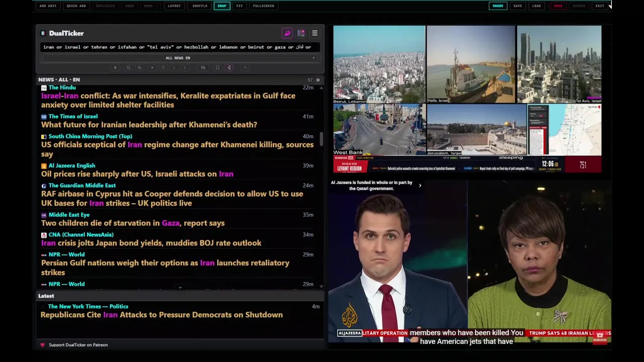Viewport: 644px width, 362px height.
Task: Open South China Morning Post regime change headline
Action: (x=177, y=149)
